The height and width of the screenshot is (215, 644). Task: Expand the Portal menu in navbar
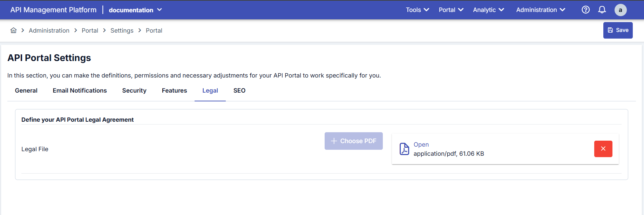(451, 10)
